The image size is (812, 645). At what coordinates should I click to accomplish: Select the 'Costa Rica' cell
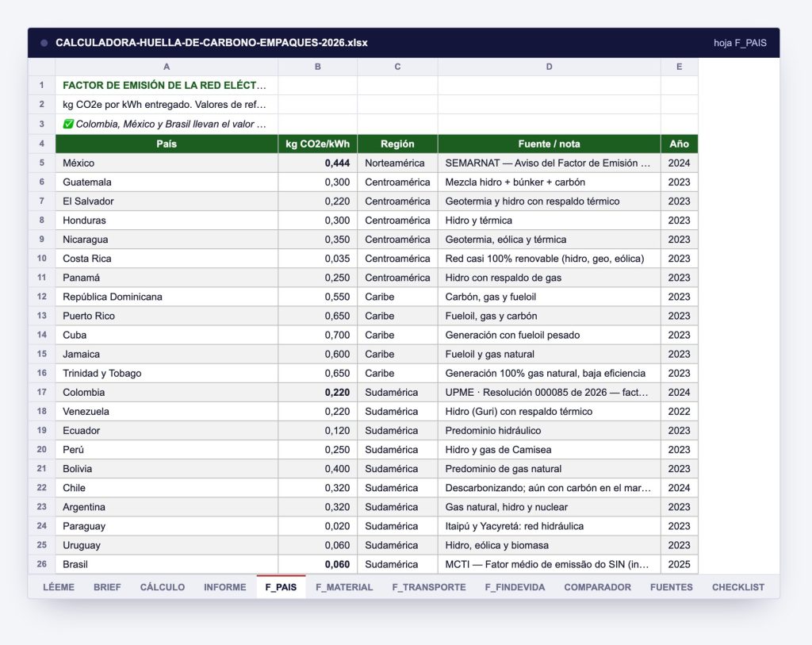(x=167, y=259)
